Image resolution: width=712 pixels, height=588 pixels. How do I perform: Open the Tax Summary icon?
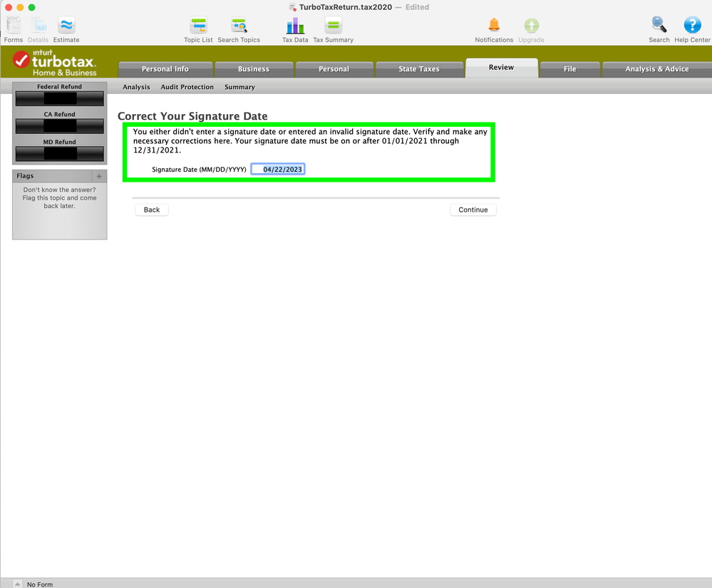pyautogui.click(x=334, y=26)
